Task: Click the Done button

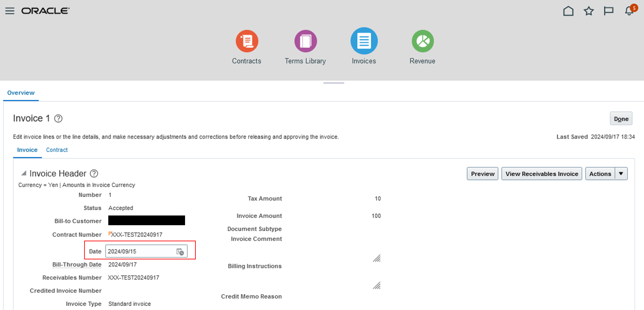Action: (x=621, y=119)
